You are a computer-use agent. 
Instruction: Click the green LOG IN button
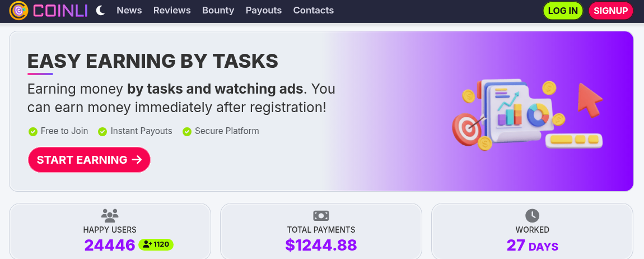[x=563, y=11]
